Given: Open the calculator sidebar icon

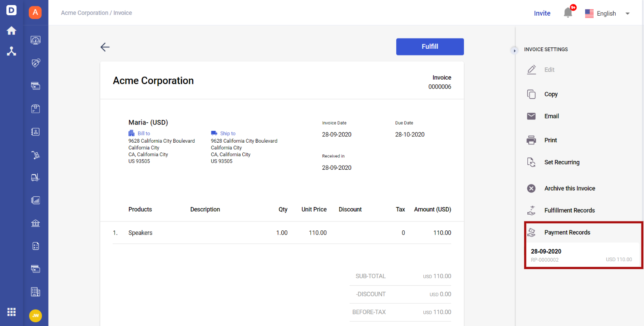Looking at the screenshot, I should point(36,246).
